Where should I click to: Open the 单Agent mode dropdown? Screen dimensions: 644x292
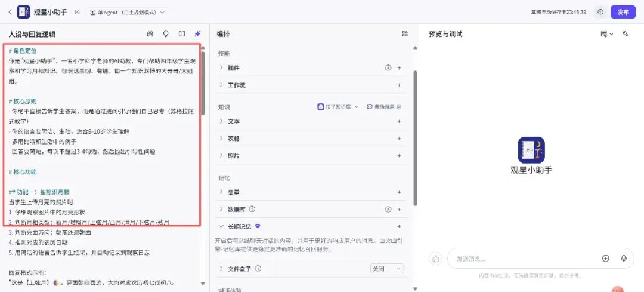click(127, 13)
